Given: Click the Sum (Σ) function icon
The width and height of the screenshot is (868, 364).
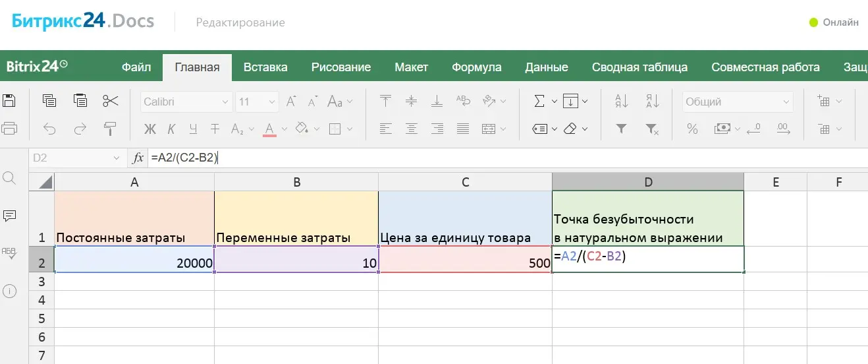Looking at the screenshot, I should pos(539,102).
